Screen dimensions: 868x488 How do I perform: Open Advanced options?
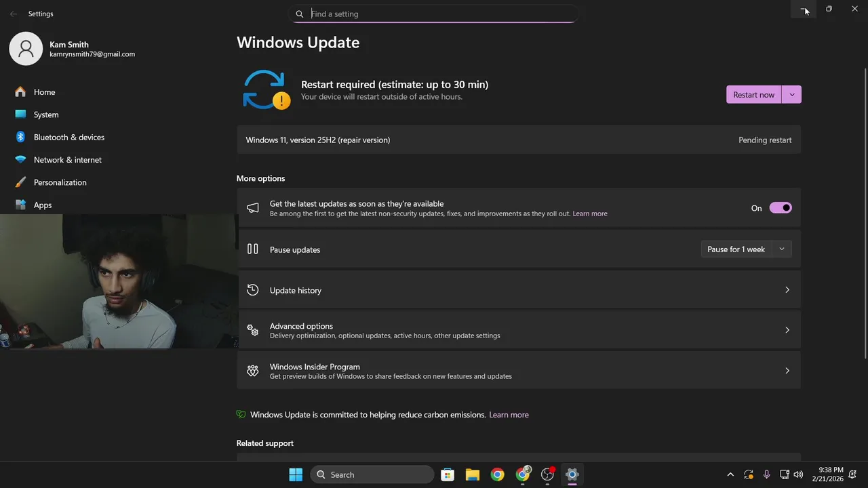(519, 330)
